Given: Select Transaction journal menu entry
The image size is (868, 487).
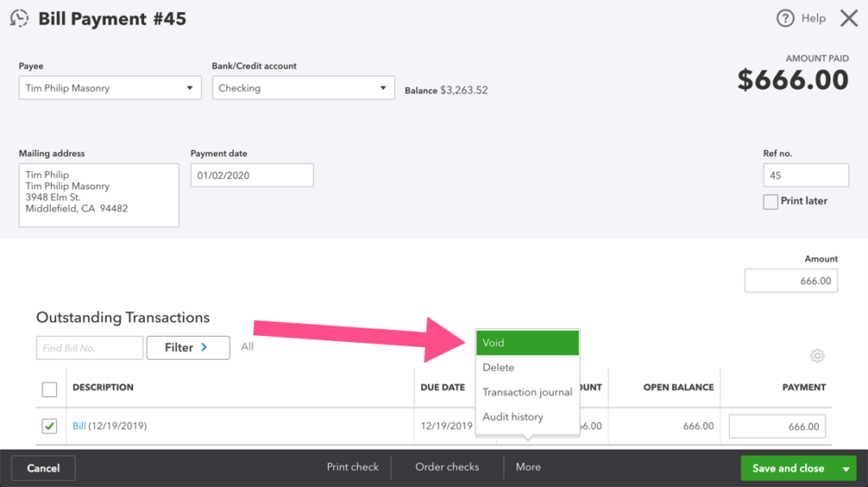Looking at the screenshot, I should click(527, 392).
